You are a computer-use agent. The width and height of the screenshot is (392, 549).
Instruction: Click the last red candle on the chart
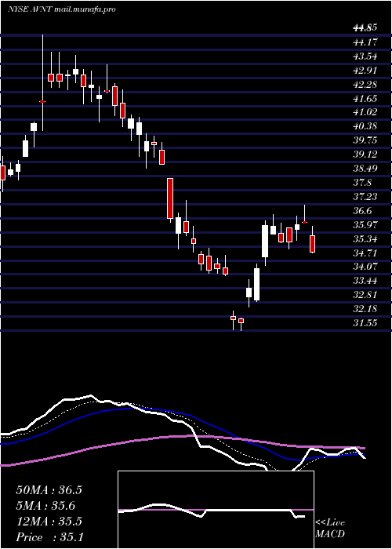[312, 244]
